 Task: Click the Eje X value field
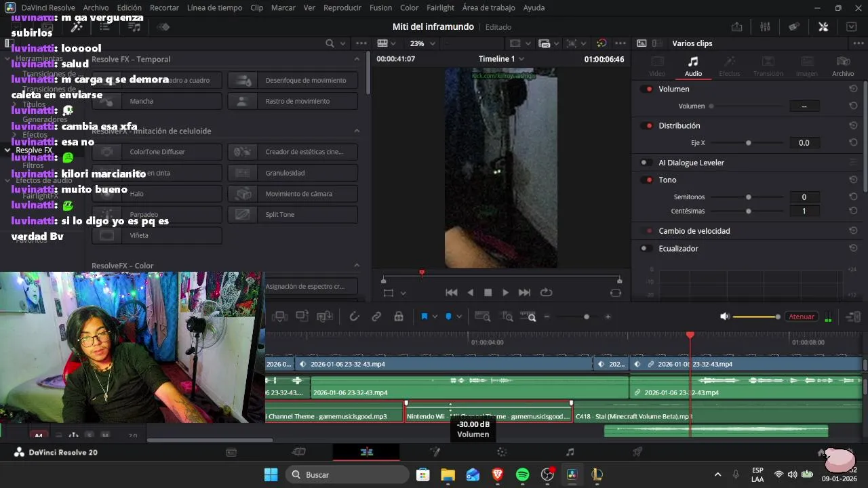coord(804,143)
